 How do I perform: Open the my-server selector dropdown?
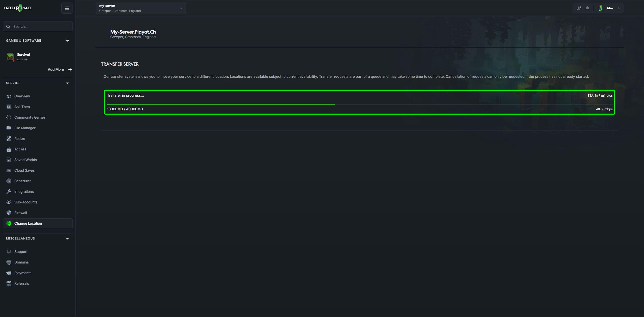(x=141, y=8)
